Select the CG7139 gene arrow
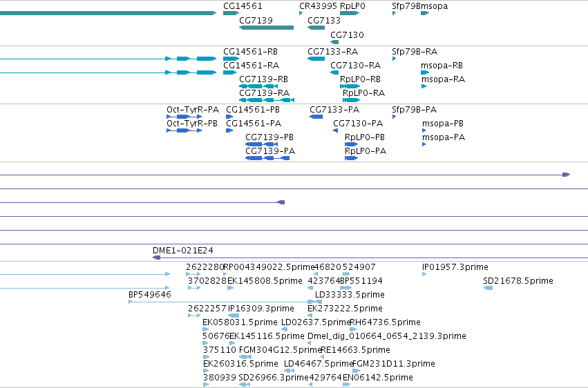This screenshot has width=588, height=388. pyautogui.click(x=266, y=28)
